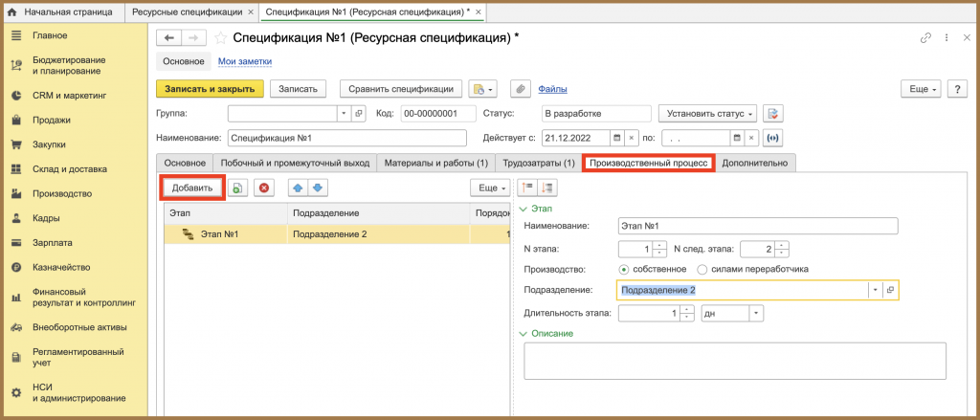
Task: Open Склад и доставка section
Action: [x=69, y=168]
